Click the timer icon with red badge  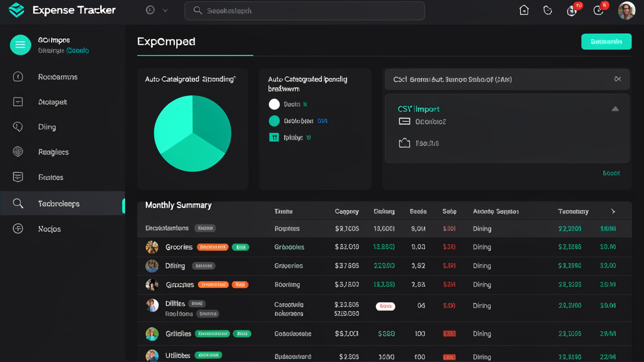pos(599,10)
